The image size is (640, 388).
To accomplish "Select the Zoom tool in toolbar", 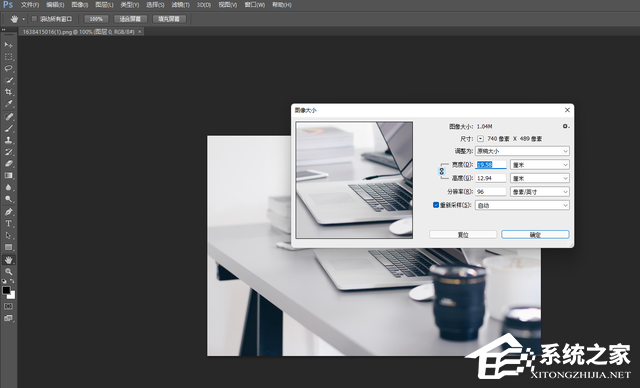I will (8, 271).
